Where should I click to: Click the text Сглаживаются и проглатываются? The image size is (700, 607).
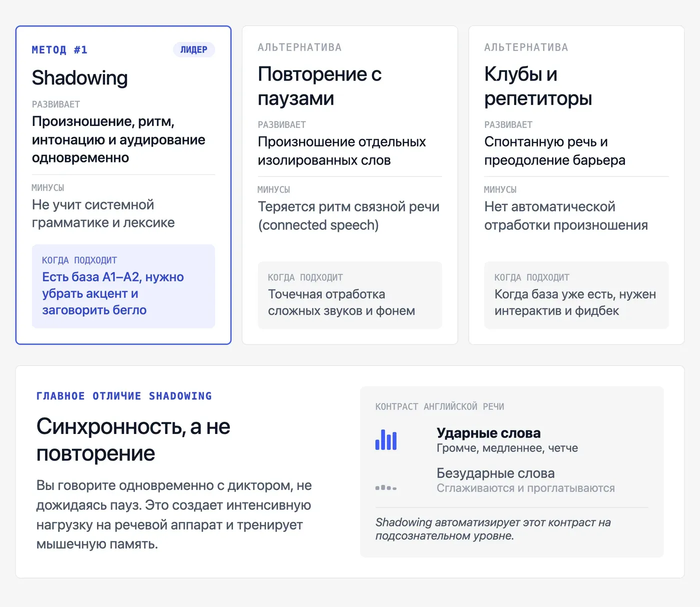(x=526, y=488)
